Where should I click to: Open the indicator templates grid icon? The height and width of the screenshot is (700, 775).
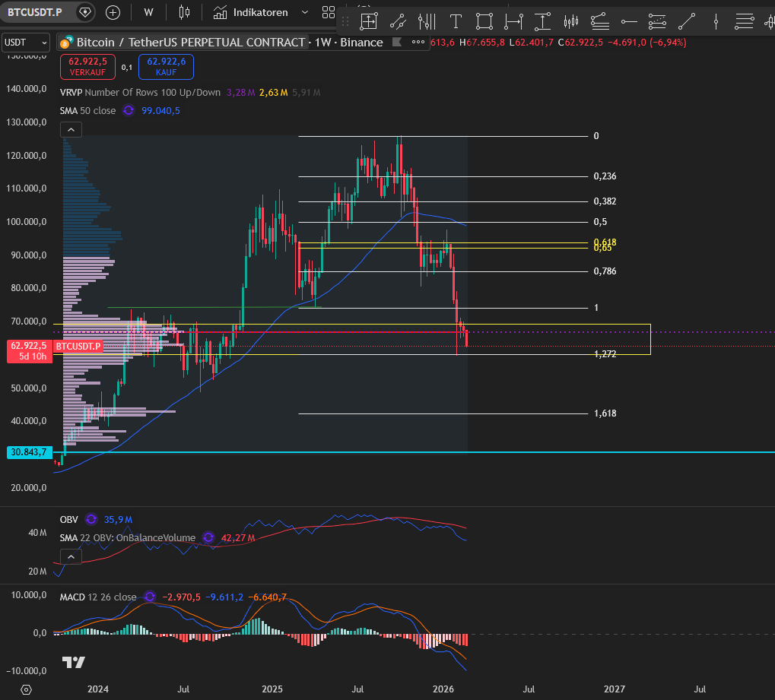(x=329, y=12)
